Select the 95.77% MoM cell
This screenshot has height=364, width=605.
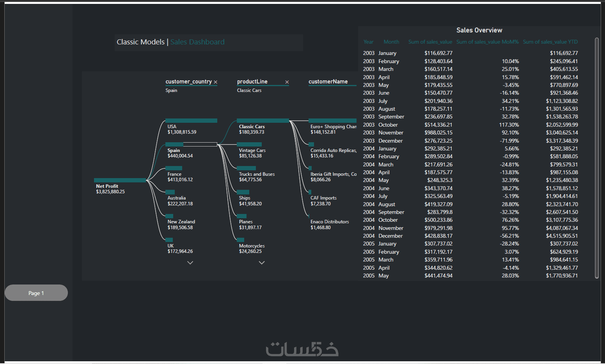point(510,228)
